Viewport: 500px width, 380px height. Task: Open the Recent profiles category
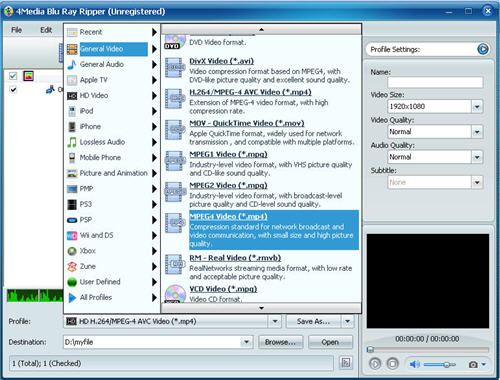[x=91, y=32]
